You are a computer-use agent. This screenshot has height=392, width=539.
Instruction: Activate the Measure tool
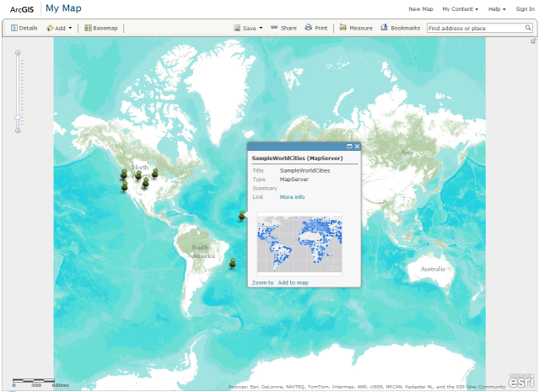click(356, 28)
